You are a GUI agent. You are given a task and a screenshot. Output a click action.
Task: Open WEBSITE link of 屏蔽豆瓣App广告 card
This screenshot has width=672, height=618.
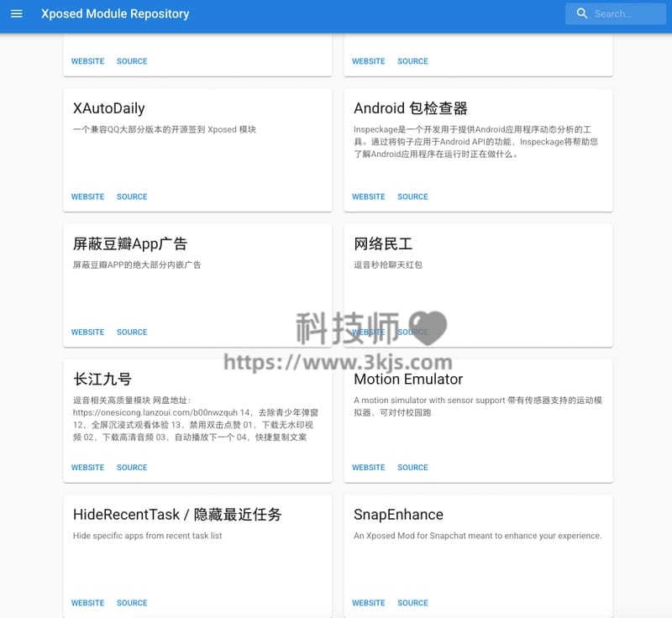(88, 332)
